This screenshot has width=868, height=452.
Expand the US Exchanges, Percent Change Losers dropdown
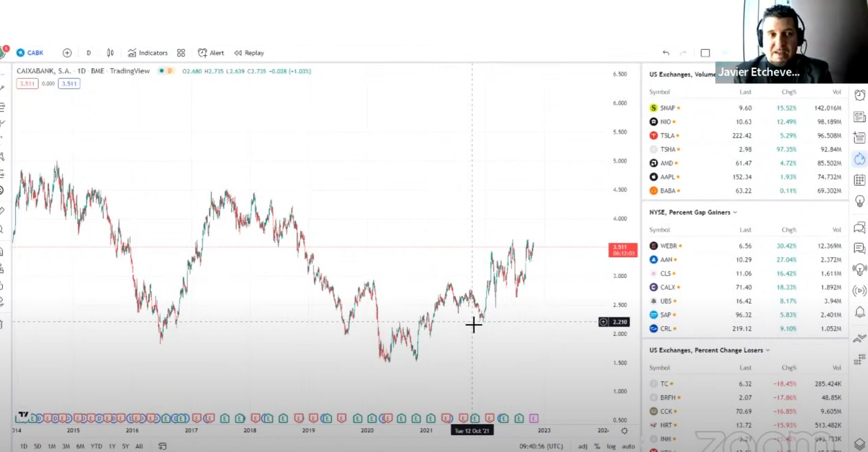768,350
